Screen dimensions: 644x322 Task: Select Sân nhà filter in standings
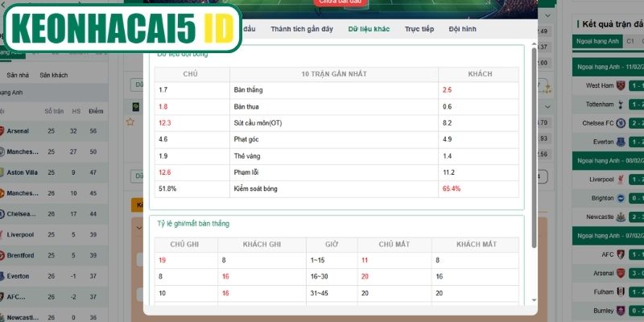pos(18,75)
